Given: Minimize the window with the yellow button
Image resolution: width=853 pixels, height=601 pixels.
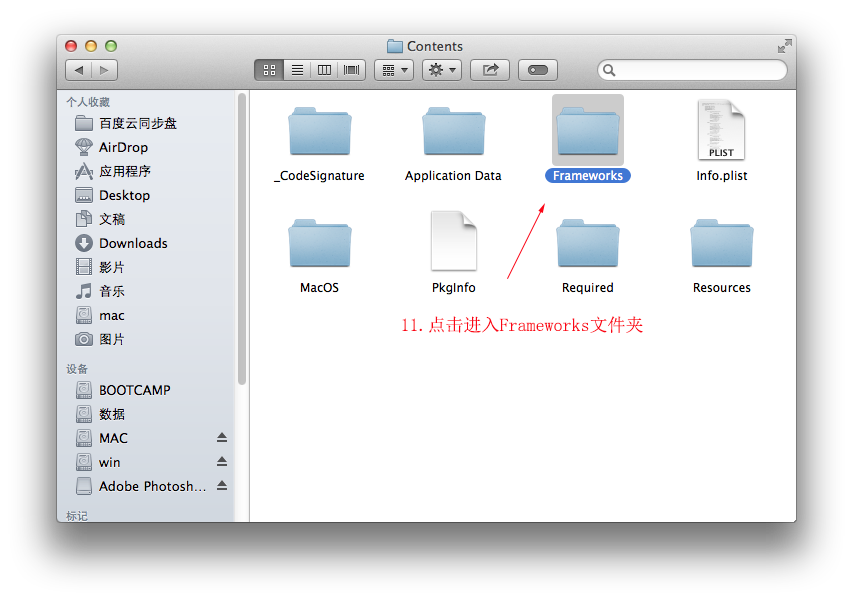Looking at the screenshot, I should (91, 46).
